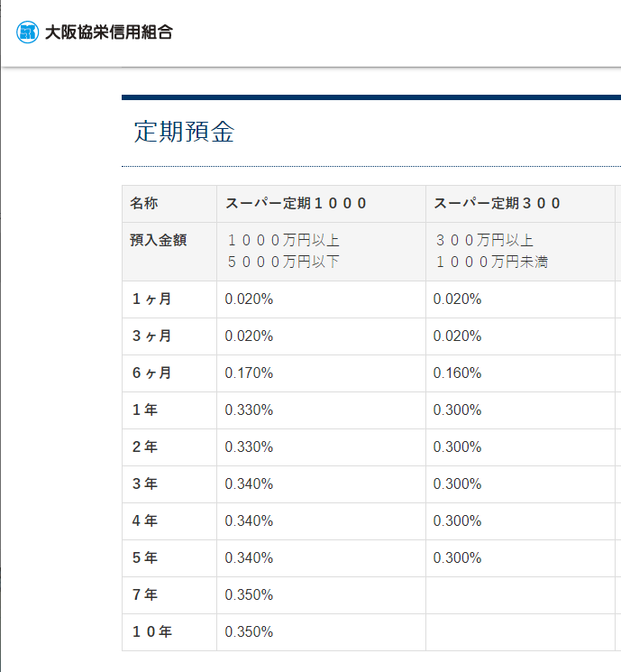Click 0.350% rate in the ７年 row
Screen dimensions: 621x672
pos(249,594)
